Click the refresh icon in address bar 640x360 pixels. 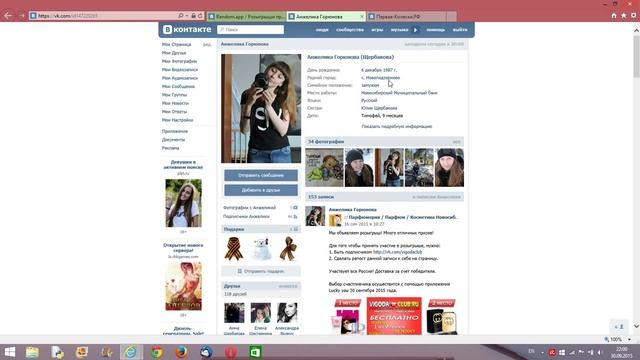(200, 16)
